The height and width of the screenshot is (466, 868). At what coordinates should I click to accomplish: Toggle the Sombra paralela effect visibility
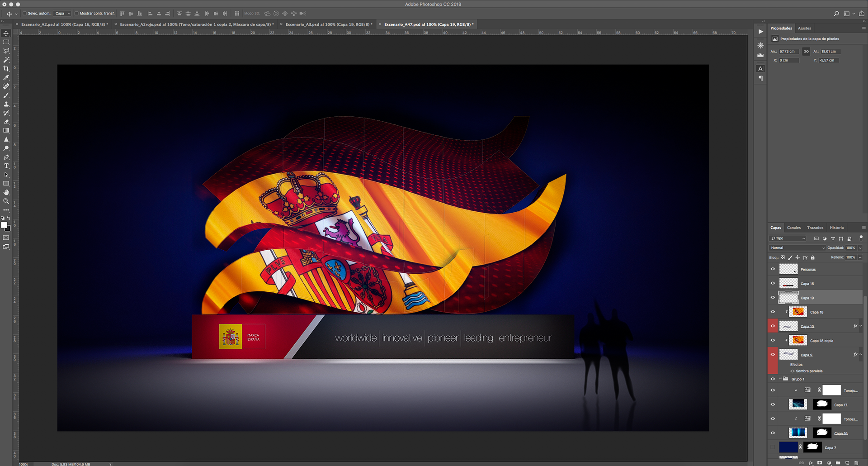click(x=792, y=371)
